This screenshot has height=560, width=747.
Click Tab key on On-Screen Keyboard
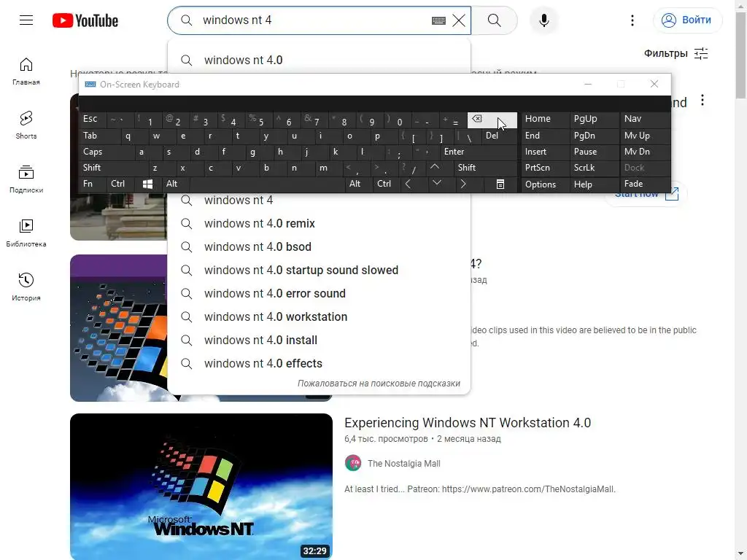[99, 136]
